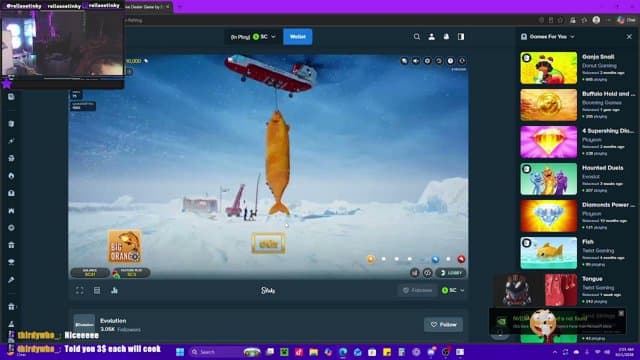Click the flame icon in the left sidebar
The width and height of the screenshot is (640, 360).
tap(11, 176)
